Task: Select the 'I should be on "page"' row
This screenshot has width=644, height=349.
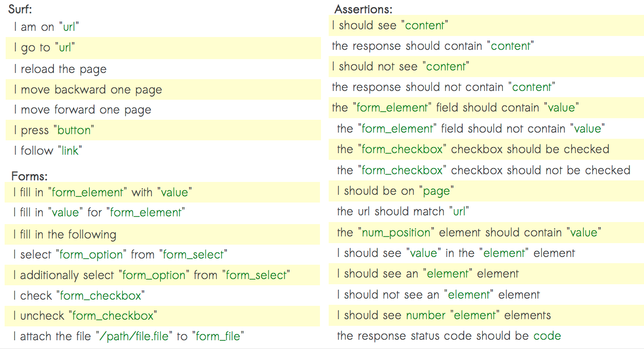Action: [486, 191]
